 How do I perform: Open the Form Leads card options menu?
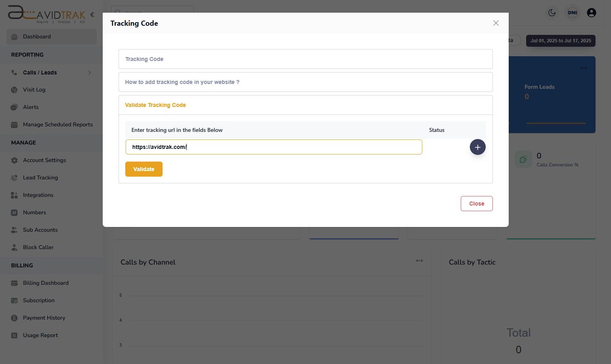[583, 68]
